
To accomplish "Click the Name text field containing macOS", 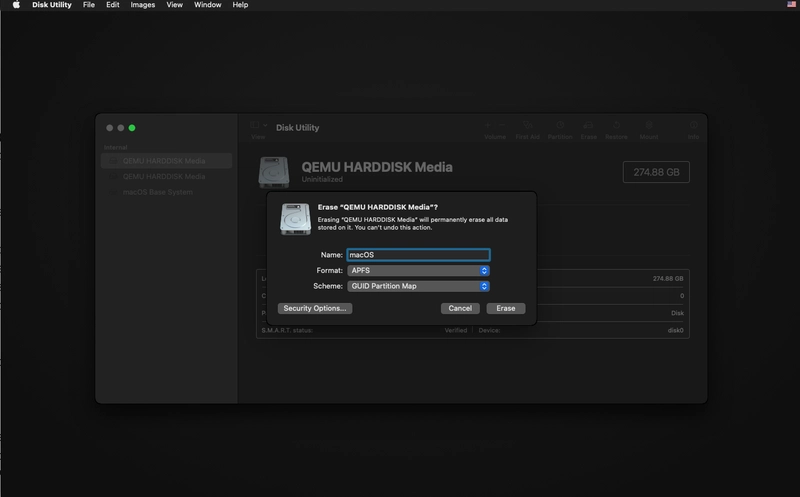I will tap(418, 255).
